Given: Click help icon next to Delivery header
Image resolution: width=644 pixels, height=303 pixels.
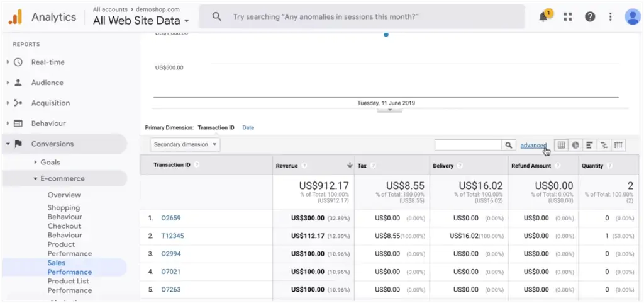Looking at the screenshot, I should [x=460, y=166].
